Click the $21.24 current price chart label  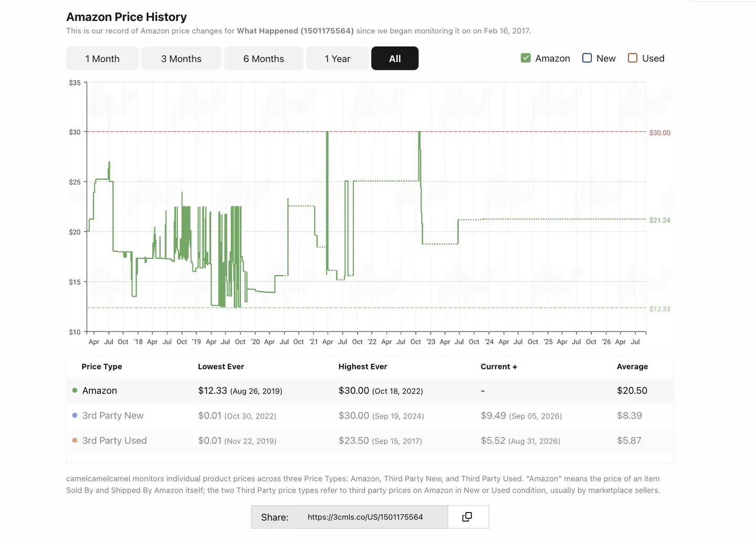click(x=659, y=220)
